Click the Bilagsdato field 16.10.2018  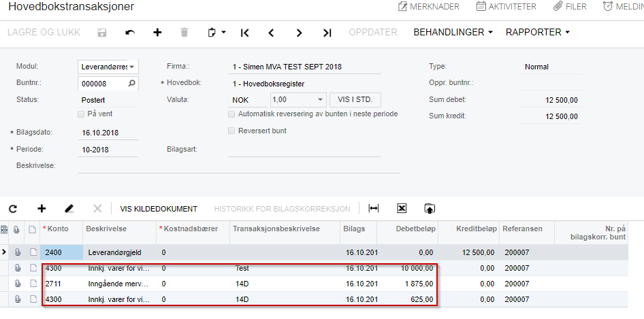(108, 133)
